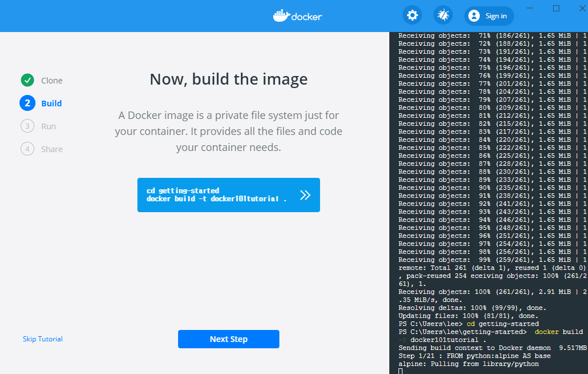Screen dimensions: 588x374
Task: Click the user avatar icon in Sign in
Action: [x=474, y=15]
